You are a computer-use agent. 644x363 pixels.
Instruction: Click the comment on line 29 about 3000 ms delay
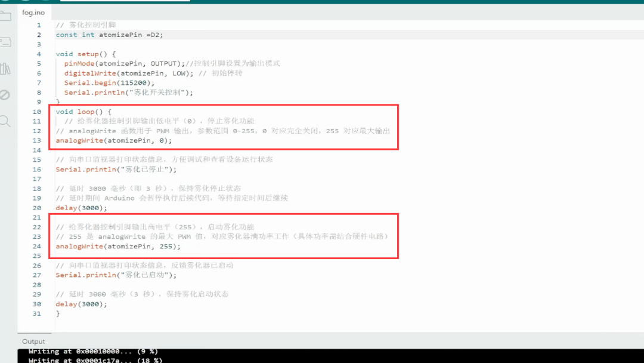[x=142, y=294]
